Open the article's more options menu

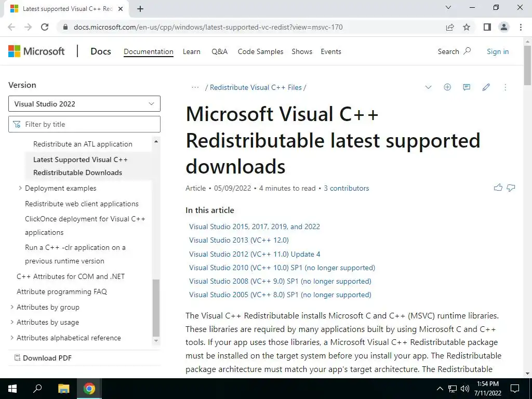[x=505, y=87]
